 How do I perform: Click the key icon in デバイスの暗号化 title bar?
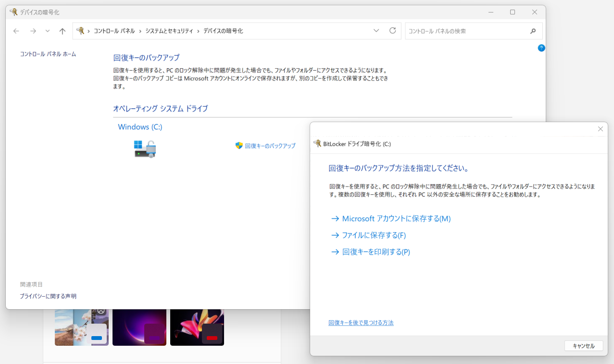pyautogui.click(x=13, y=12)
